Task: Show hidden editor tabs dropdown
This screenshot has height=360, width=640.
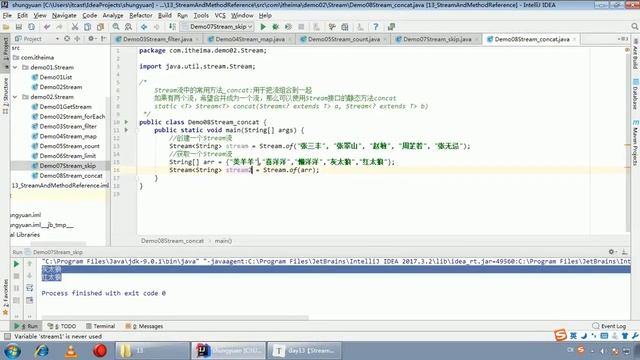Action: [623, 39]
